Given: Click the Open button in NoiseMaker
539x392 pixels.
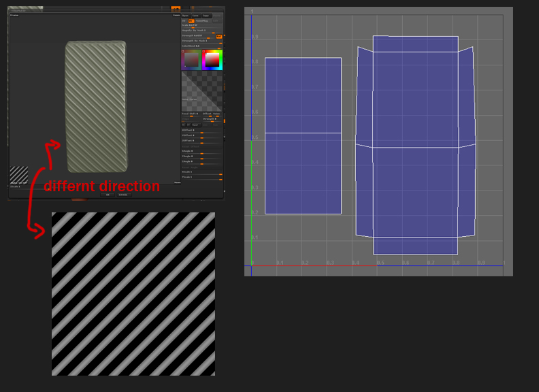Looking at the screenshot, I should (186, 16).
